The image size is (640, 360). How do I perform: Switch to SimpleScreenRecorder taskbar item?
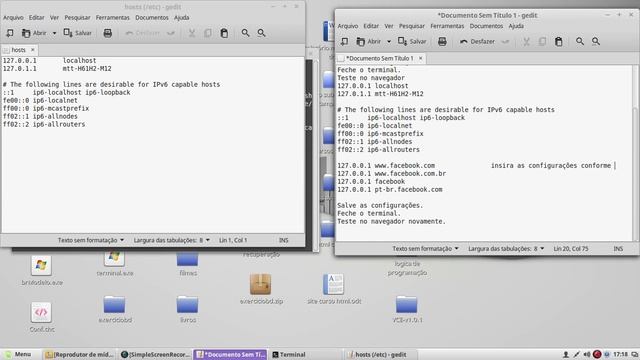click(156, 354)
